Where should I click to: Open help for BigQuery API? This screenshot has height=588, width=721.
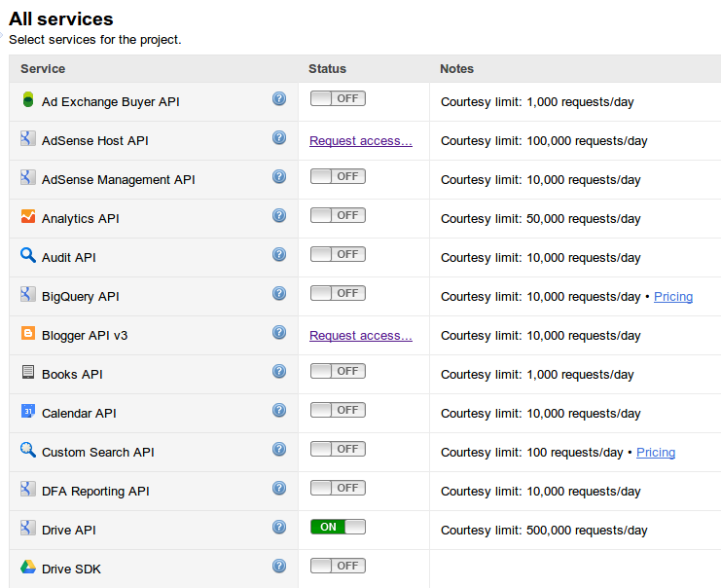point(279,293)
